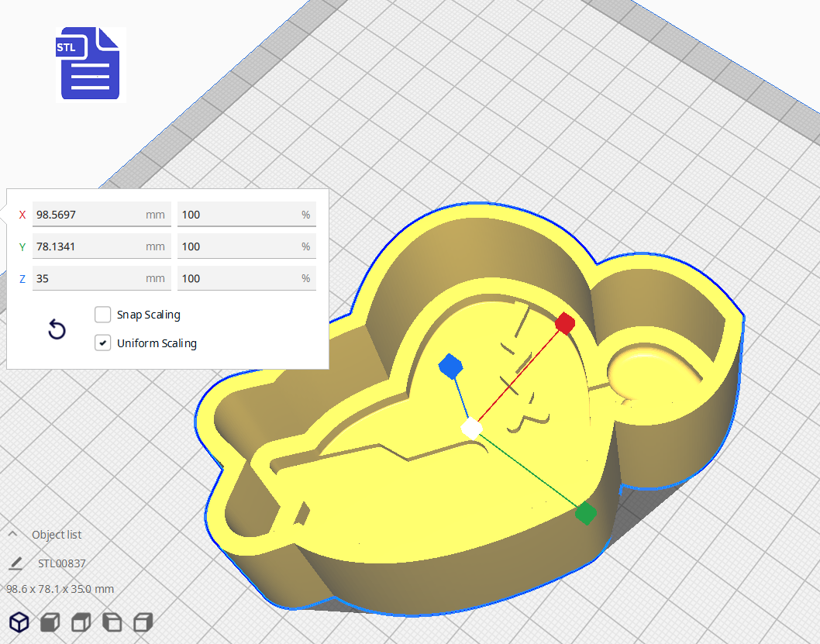Select STL00837 in the object list
Viewport: 820px width, 644px height.
[62, 563]
